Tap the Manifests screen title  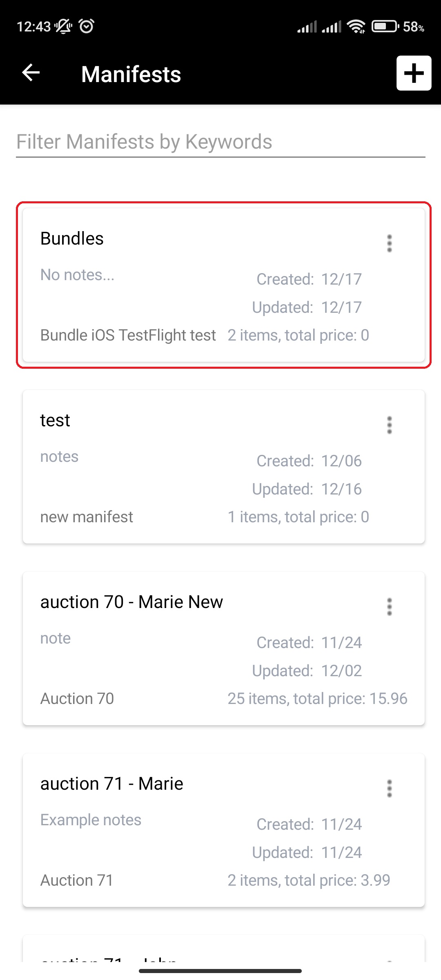(x=131, y=74)
